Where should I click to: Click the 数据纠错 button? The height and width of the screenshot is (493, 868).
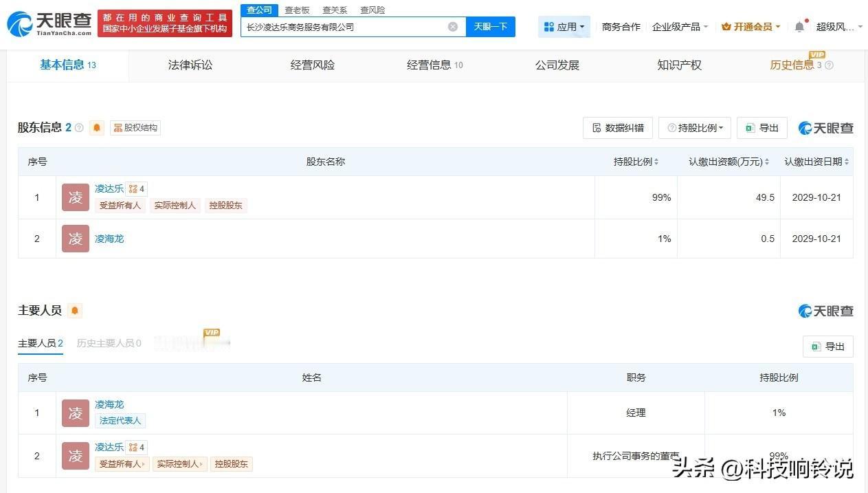(618, 128)
